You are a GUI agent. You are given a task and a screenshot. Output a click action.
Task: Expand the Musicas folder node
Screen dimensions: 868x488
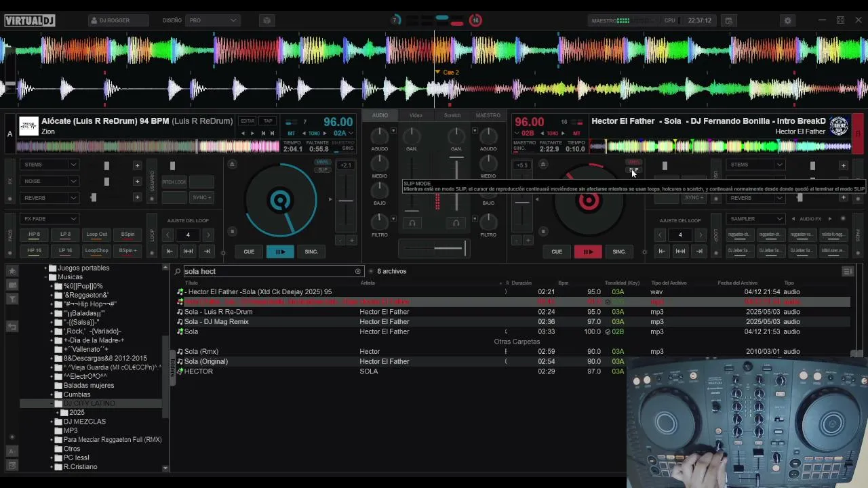click(45, 277)
